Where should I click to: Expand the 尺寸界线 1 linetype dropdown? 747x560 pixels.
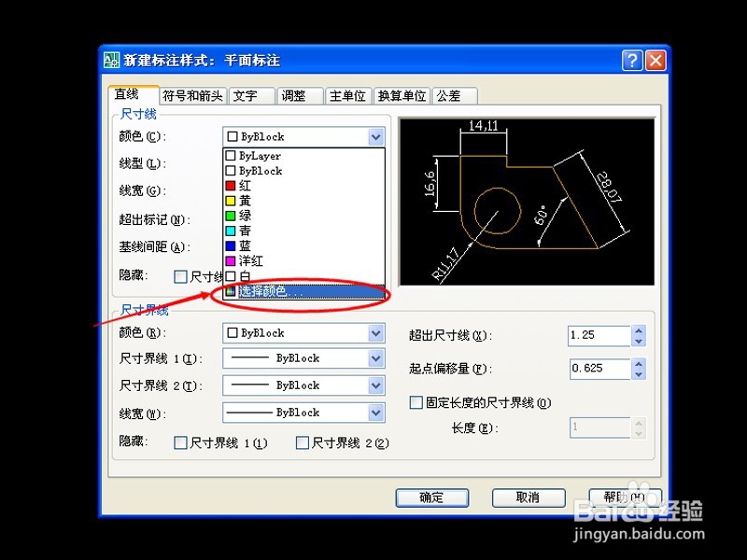pos(377,358)
